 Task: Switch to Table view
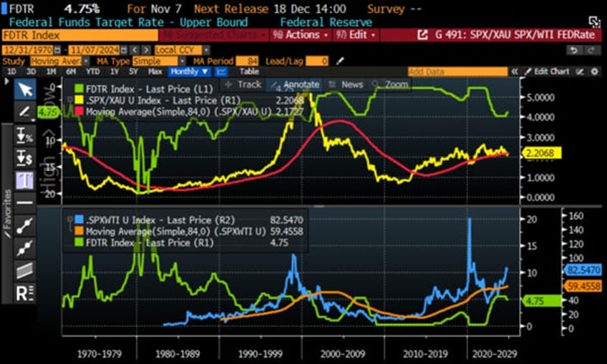pos(249,72)
